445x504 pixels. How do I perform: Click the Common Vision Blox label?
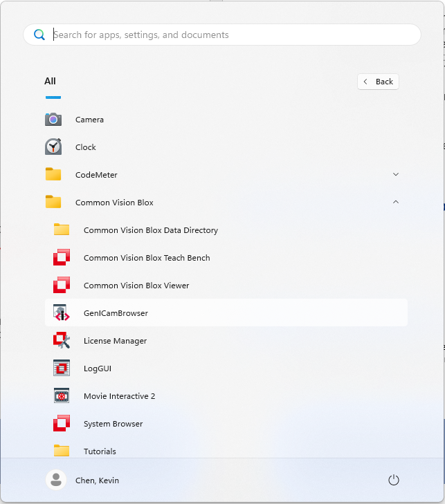coord(114,203)
